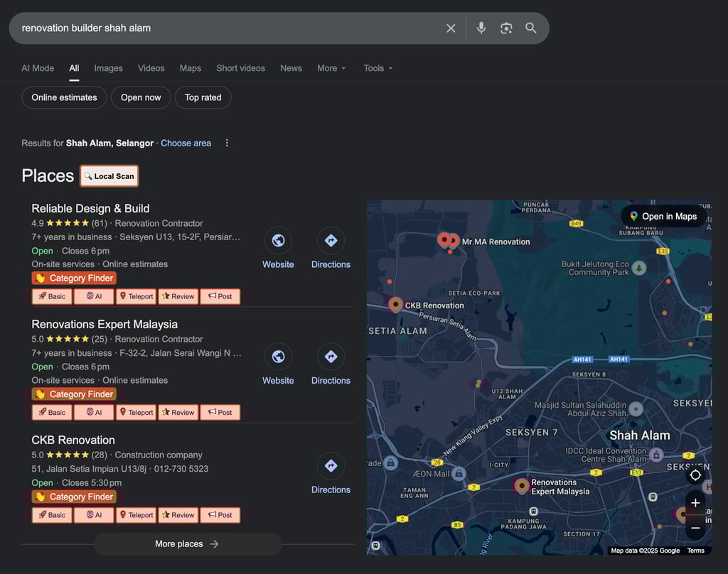The image size is (728, 574).
Task: Zoom in on the map with plus
Action: pyautogui.click(x=695, y=502)
